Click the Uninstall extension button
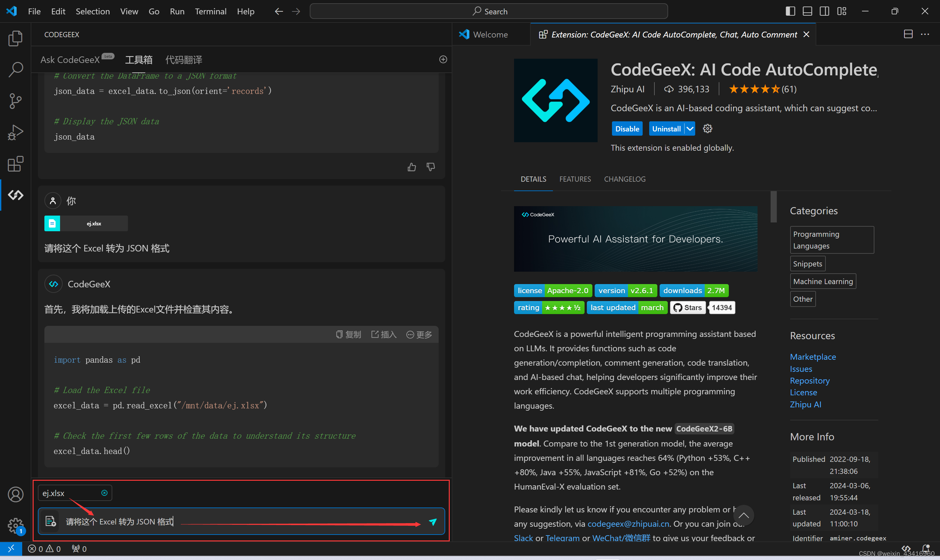 666,128
